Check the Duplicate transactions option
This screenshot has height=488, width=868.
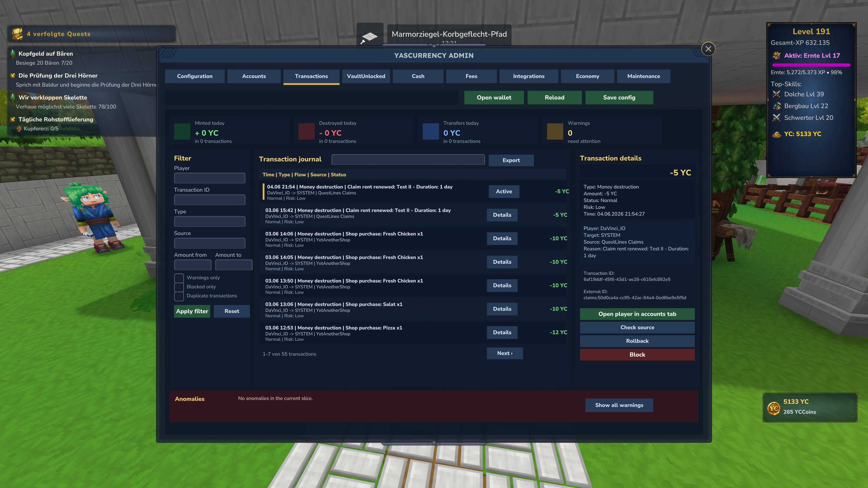click(x=179, y=296)
